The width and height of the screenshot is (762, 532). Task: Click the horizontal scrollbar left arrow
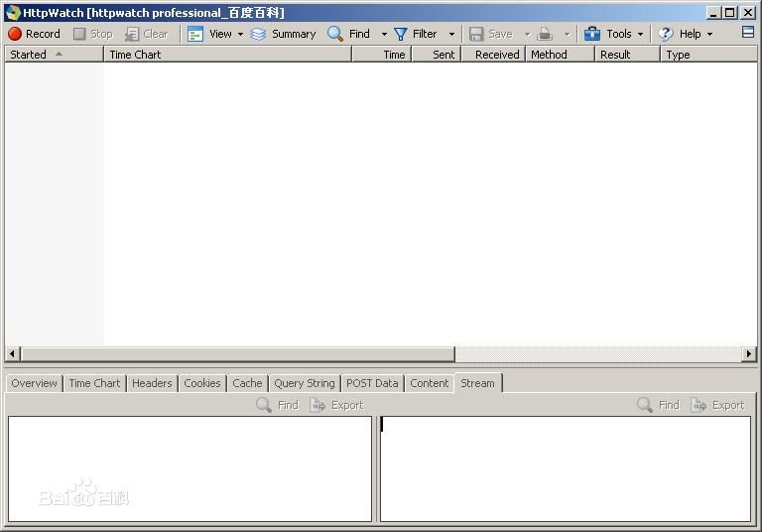pos(12,353)
